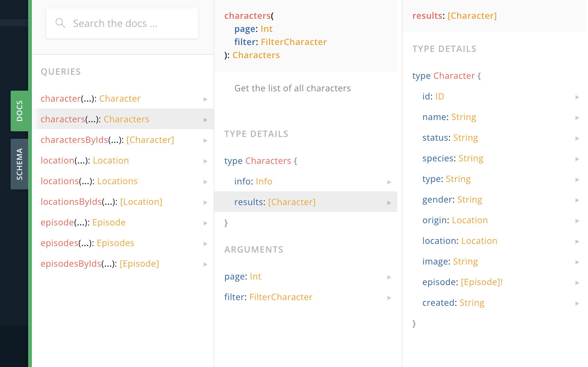
Task: Open the FilterCharacter argument type
Action: (x=281, y=297)
